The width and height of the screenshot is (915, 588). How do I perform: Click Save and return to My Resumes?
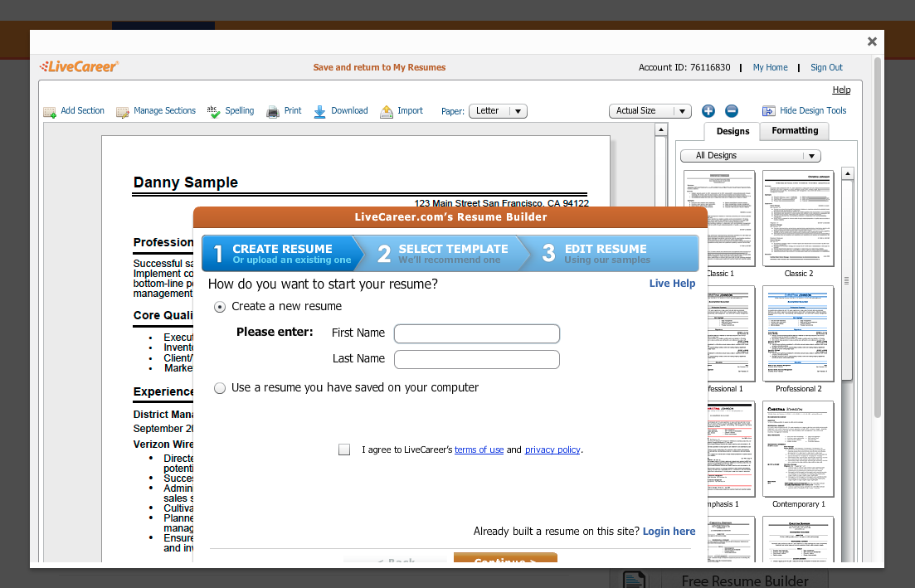pyautogui.click(x=379, y=68)
